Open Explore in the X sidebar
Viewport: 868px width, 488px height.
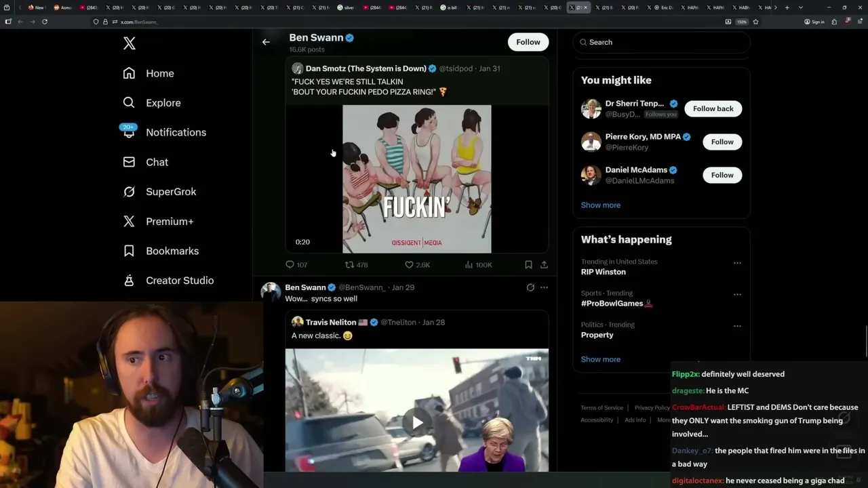[152, 103]
